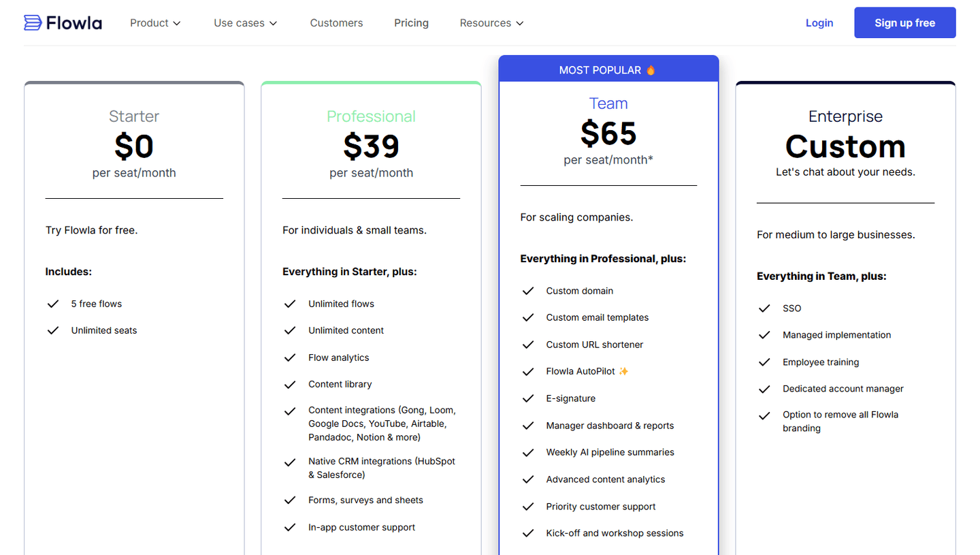This screenshot has height=555, width=980.
Task: Click "Everything in Professional, plus:" heading
Action: 603,259
